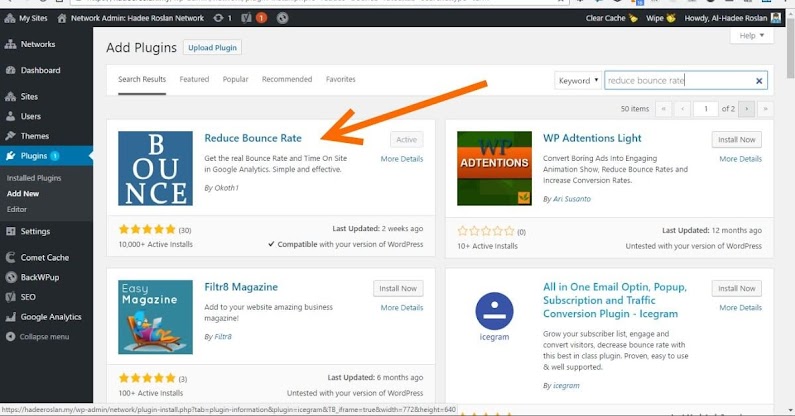Image resolution: width=795 pixels, height=416 pixels.
Task: Open the WP Adtentions Light title link
Action: point(592,138)
